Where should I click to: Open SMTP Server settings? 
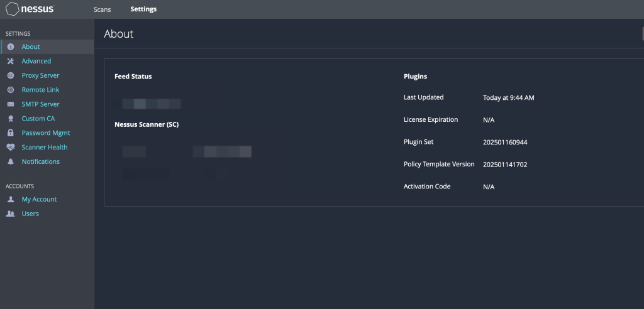tap(40, 104)
